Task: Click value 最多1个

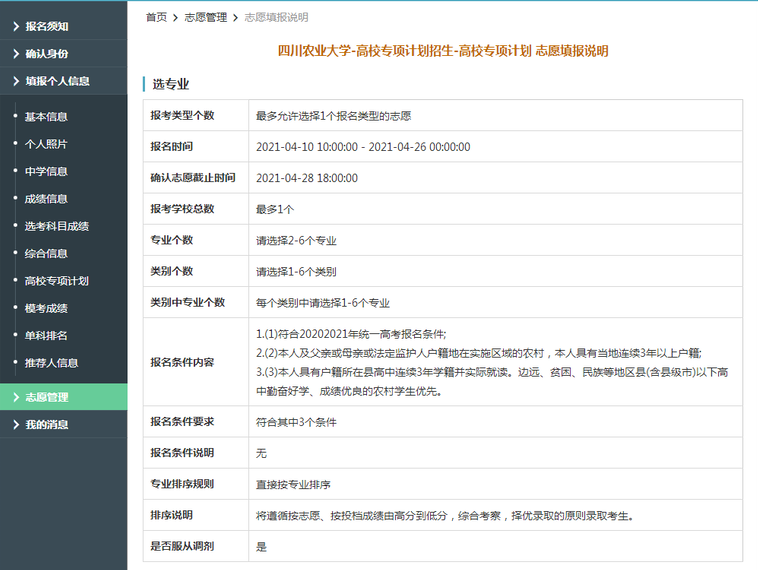Action: [x=275, y=209]
